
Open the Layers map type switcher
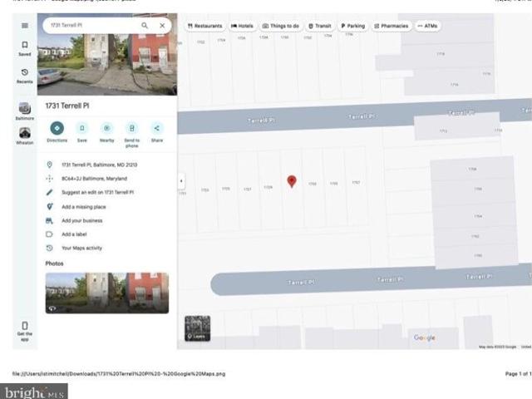coord(198,328)
